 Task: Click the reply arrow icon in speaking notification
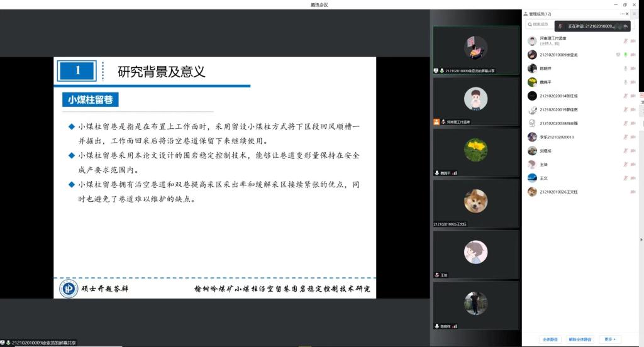coord(626,26)
